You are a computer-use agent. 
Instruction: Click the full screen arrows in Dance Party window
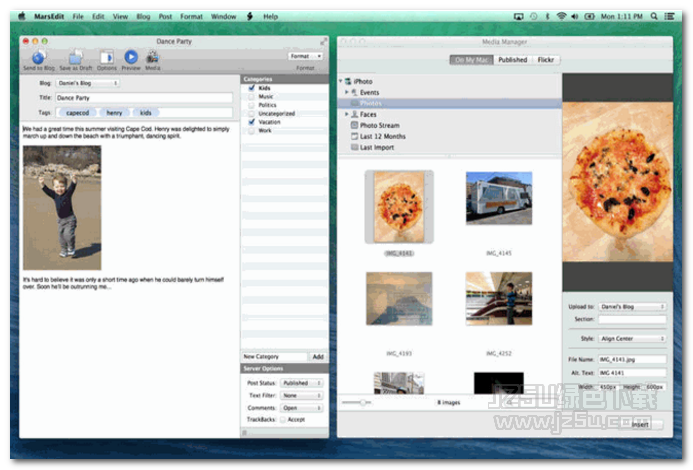tap(324, 41)
